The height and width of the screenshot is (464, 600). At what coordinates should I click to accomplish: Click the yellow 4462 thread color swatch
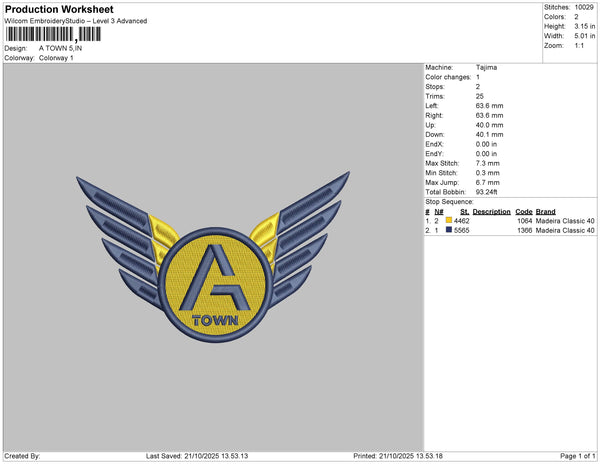tap(450, 220)
